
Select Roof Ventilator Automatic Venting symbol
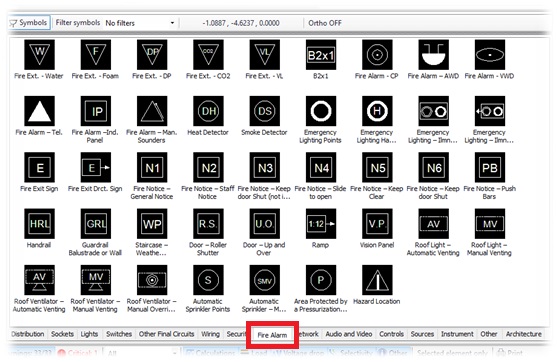coord(39,280)
